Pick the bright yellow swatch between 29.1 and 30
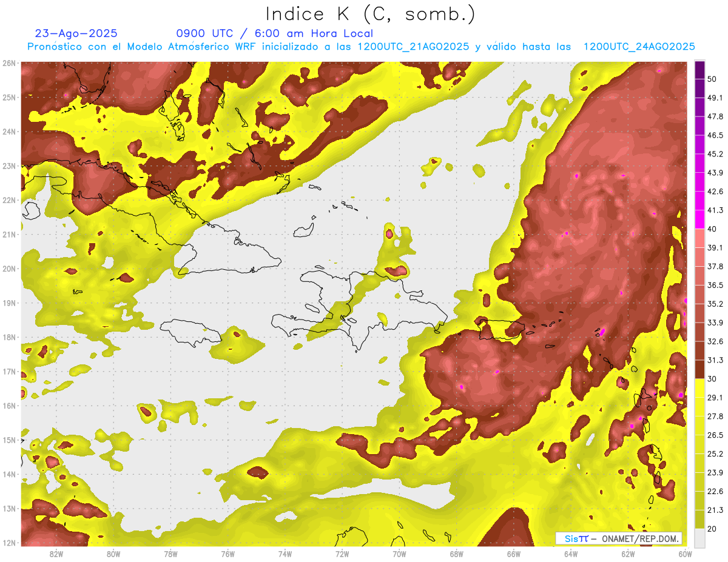The image size is (728, 562). point(699,389)
